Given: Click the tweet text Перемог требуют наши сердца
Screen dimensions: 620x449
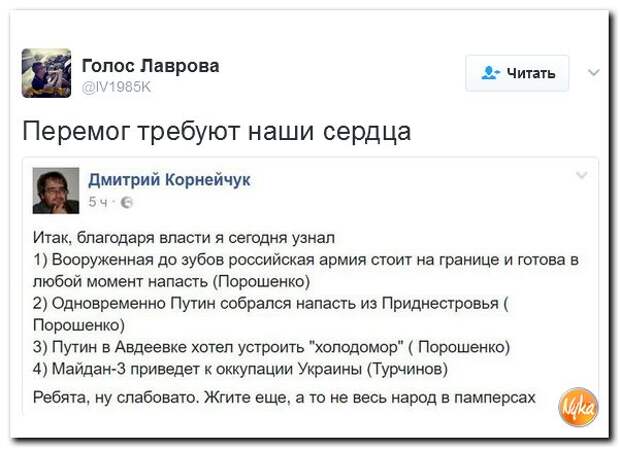Looking at the screenshot, I should (217, 131).
